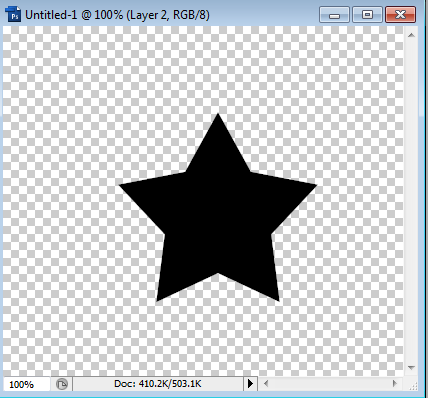Click the Photoshop document icon in title bar

coord(13,14)
